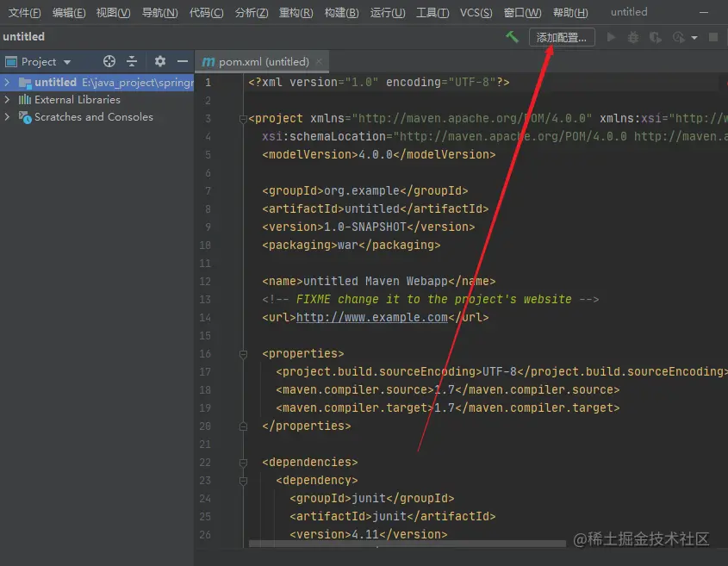Click the Debug bug icon
Viewport: 728px width, 566px height.
[633, 37]
